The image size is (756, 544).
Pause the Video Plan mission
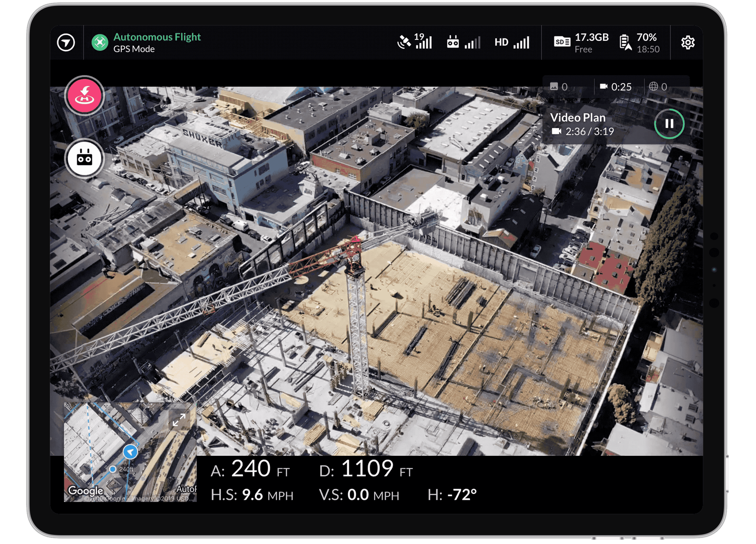[669, 124]
